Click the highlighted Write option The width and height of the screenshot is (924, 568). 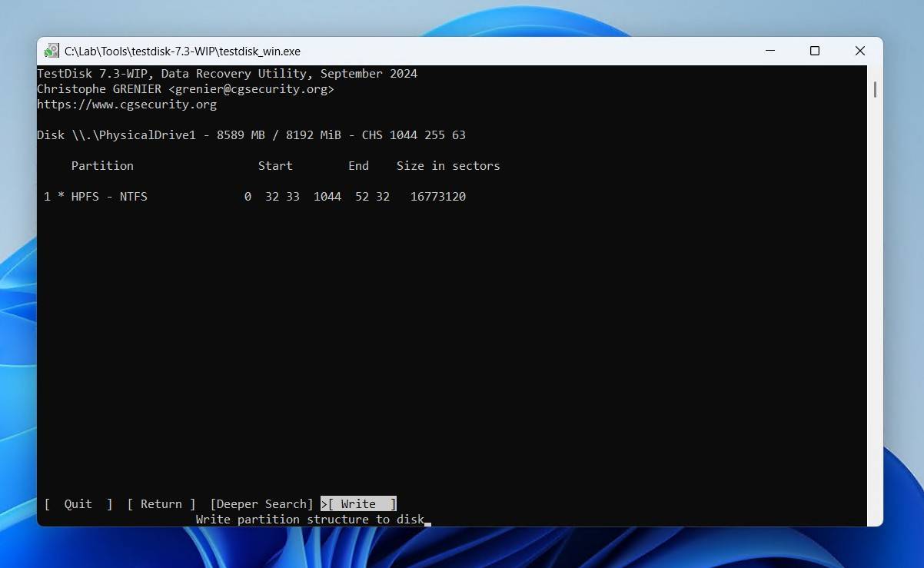pyautogui.click(x=359, y=504)
